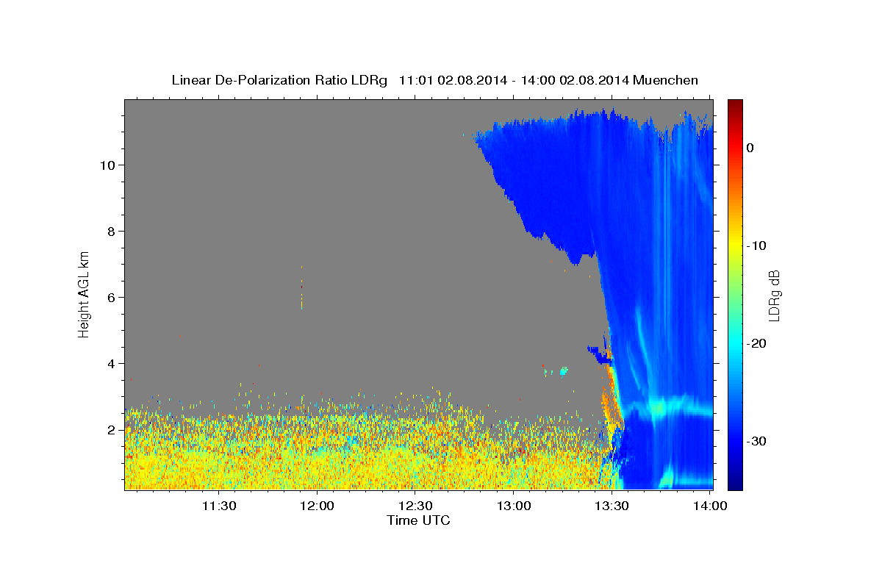Screen dimensions: 882x588
Task: Click the small cyan spot near 13:15 at 3.8 km
Action: (x=564, y=371)
